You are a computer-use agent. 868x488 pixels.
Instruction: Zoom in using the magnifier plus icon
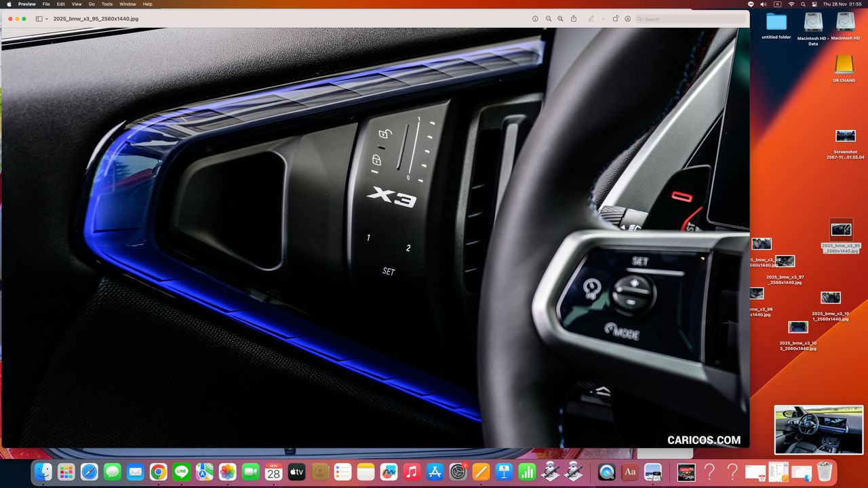pyautogui.click(x=560, y=19)
